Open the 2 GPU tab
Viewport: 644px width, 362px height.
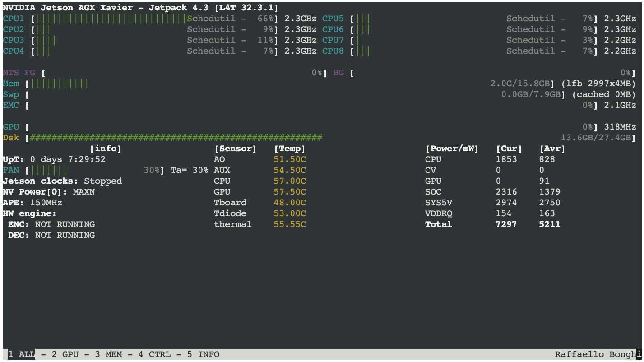coord(65,354)
